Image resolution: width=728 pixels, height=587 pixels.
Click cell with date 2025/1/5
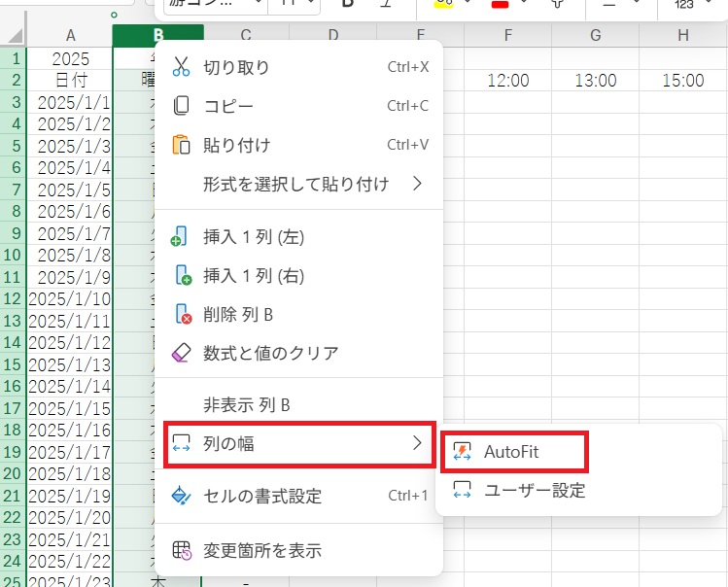70,190
